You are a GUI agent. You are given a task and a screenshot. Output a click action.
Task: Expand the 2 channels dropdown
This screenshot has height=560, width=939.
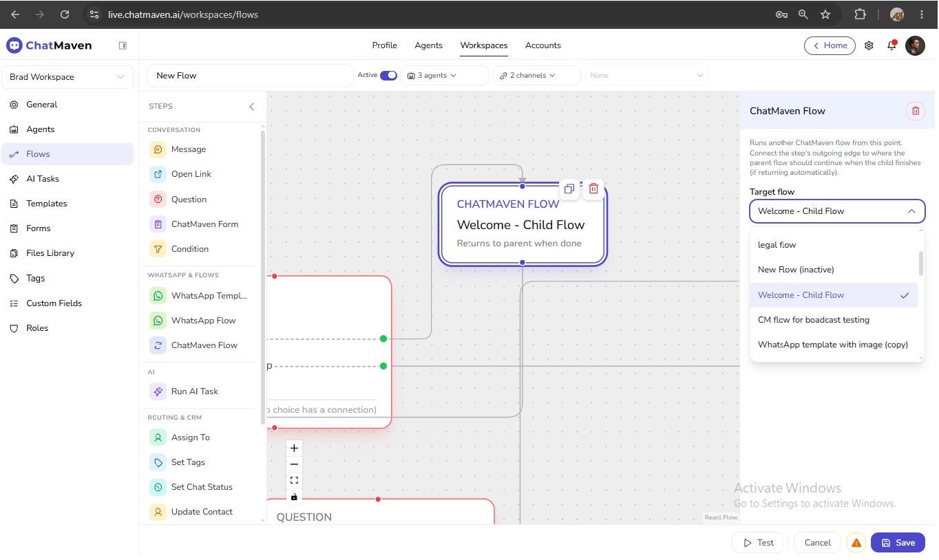(x=537, y=76)
